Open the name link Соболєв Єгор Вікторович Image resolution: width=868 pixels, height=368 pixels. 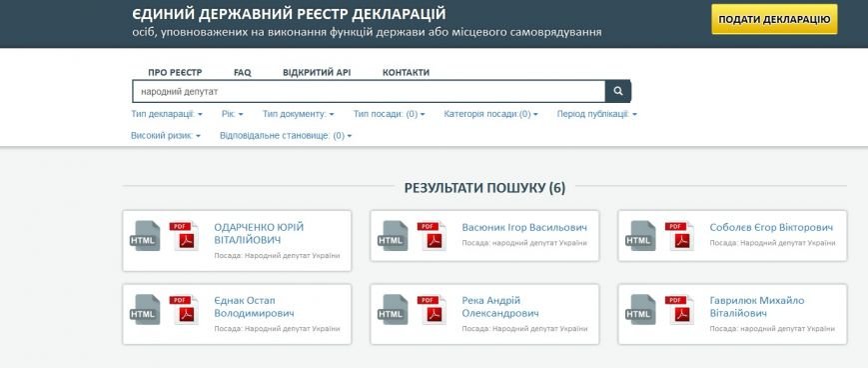coord(771,227)
